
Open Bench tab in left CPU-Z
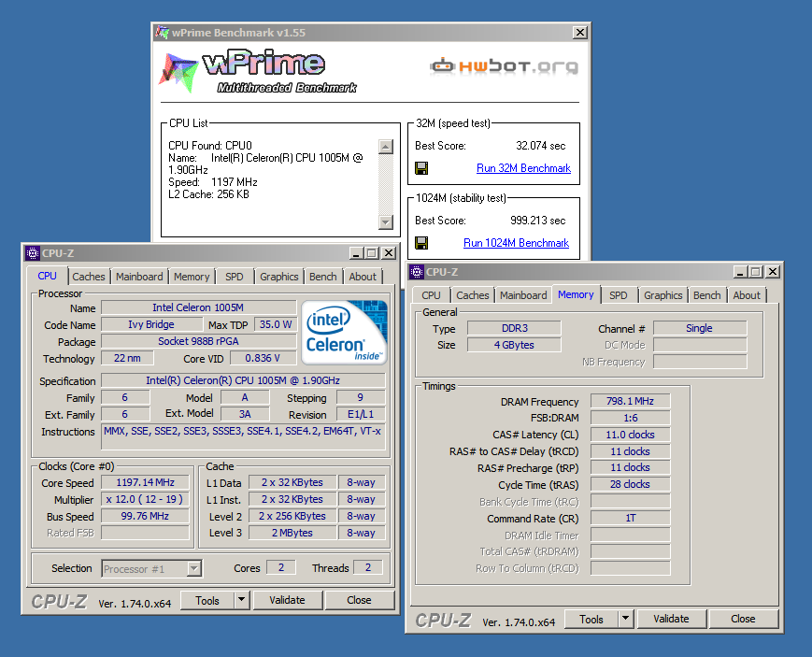pos(323,277)
